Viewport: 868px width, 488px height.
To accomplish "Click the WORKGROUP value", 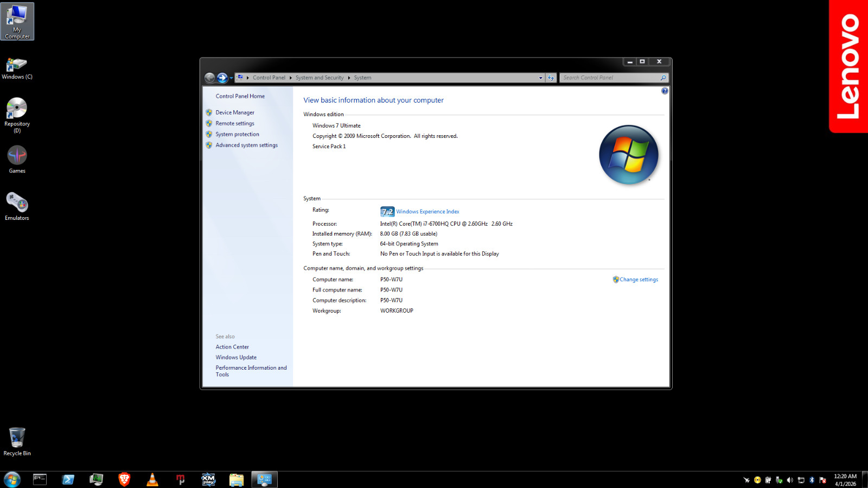I will (397, 311).
